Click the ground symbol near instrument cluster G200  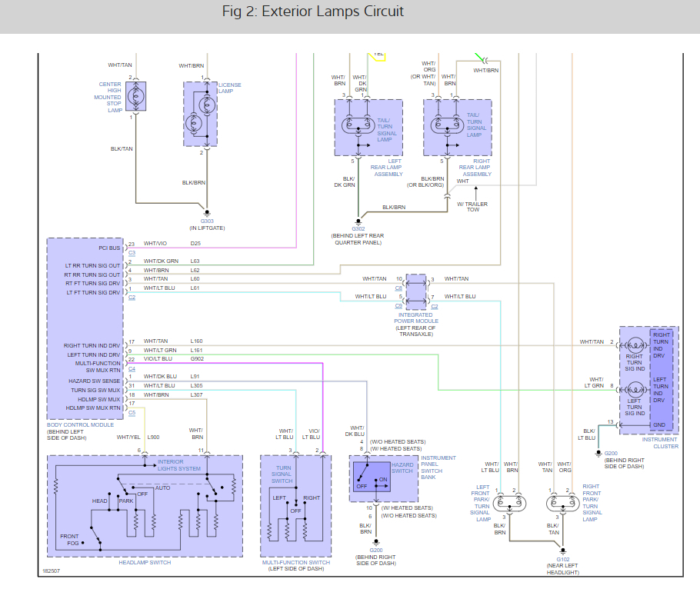click(x=598, y=453)
